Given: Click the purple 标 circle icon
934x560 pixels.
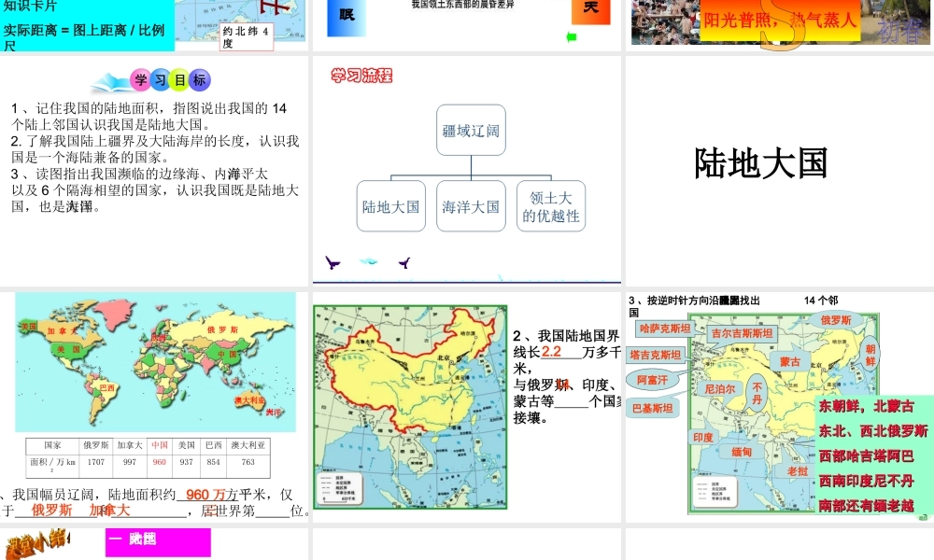Looking at the screenshot, I should click(200, 79).
